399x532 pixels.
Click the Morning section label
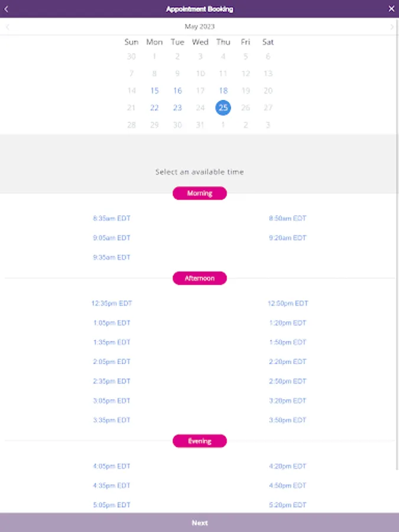pos(199,193)
